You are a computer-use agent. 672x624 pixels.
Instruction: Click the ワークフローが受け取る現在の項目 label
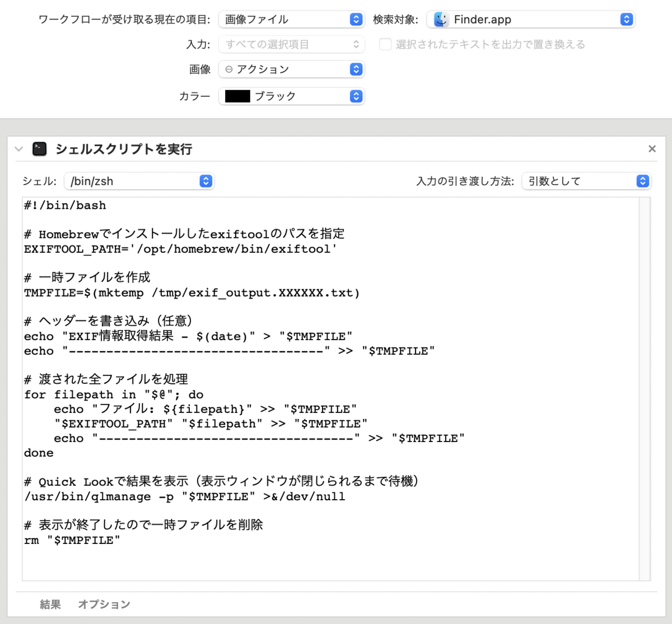tap(124, 20)
